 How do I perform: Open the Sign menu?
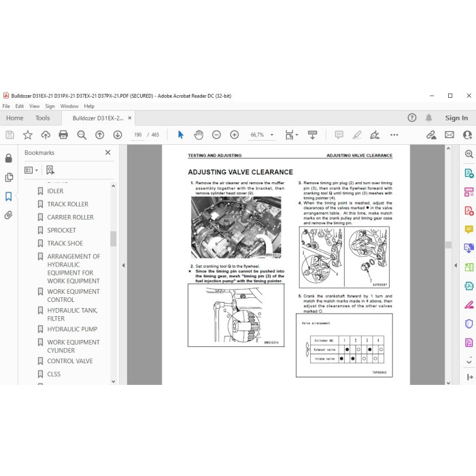(x=50, y=106)
